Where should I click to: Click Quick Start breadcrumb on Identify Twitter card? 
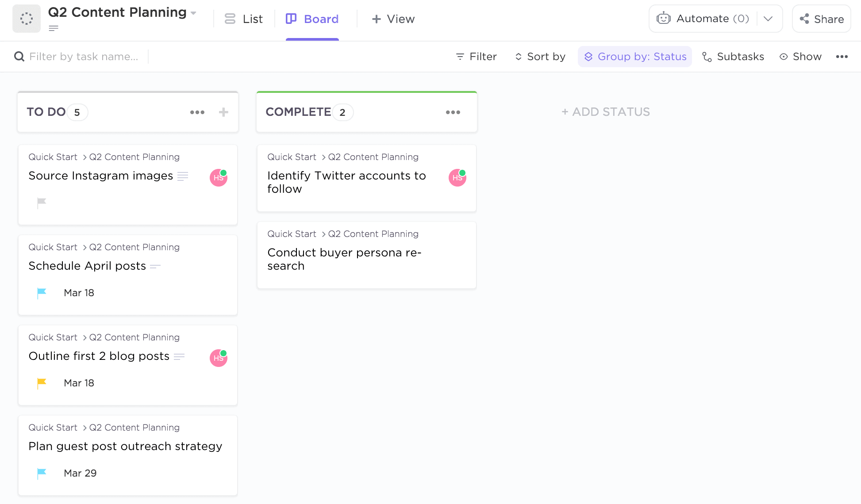point(292,157)
